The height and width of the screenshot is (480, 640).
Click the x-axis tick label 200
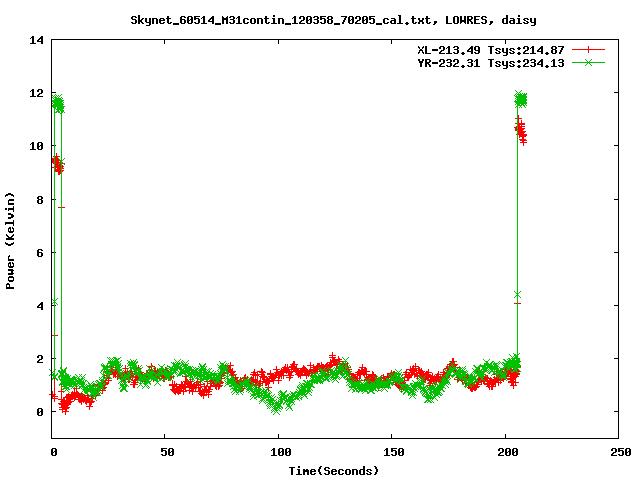coord(507,452)
